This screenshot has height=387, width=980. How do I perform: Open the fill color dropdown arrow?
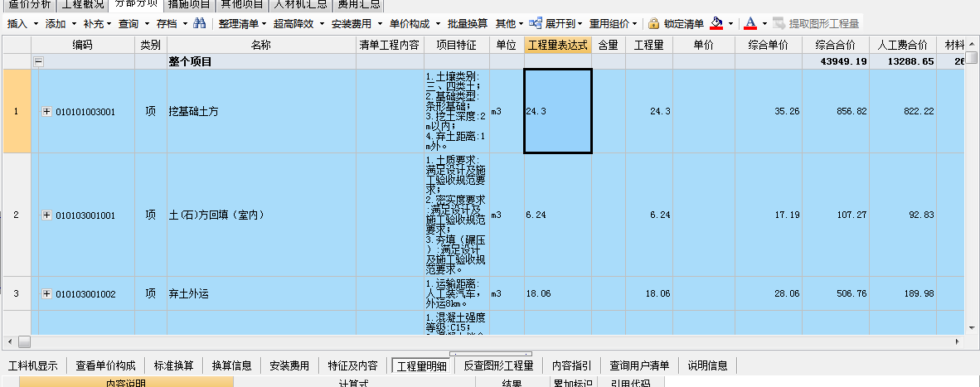[730, 24]
